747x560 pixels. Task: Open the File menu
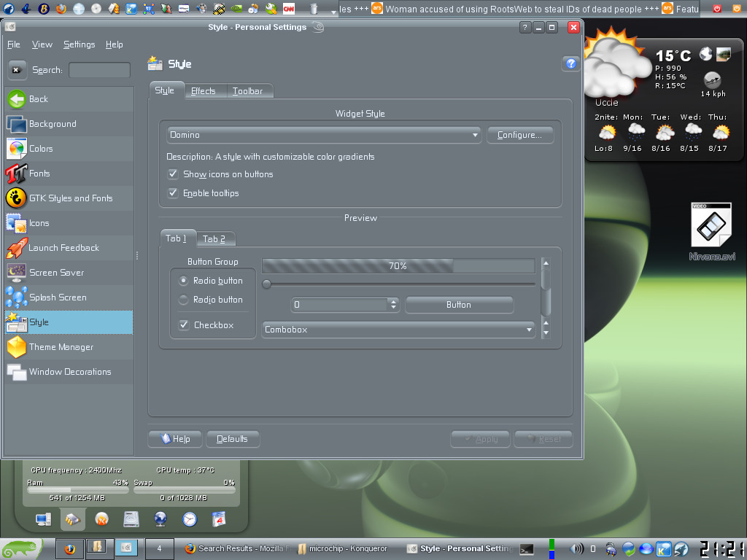click(14, 44)
